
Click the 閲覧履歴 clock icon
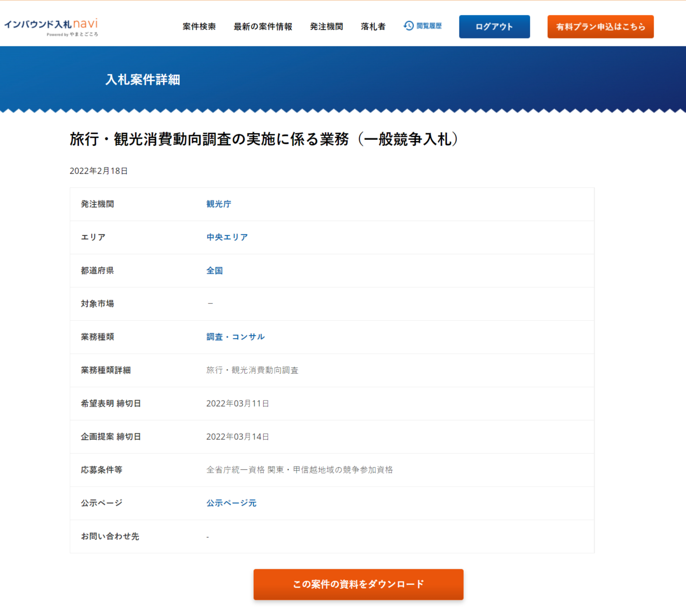(x=409, y=26)
